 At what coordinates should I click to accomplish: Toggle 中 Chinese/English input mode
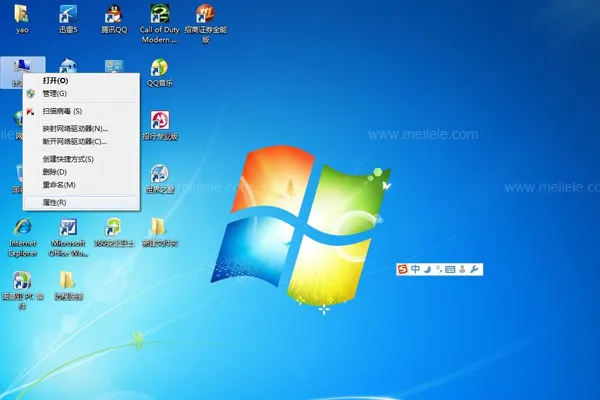(415, 269)
